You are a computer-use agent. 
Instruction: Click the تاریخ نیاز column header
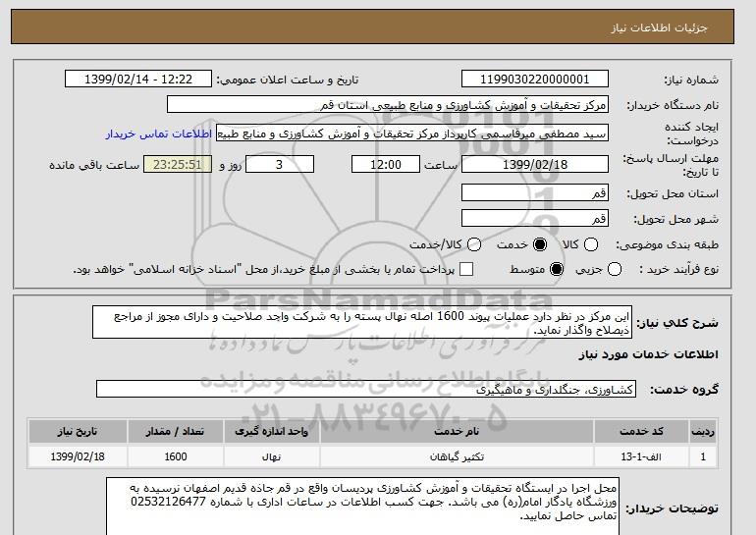78,432
